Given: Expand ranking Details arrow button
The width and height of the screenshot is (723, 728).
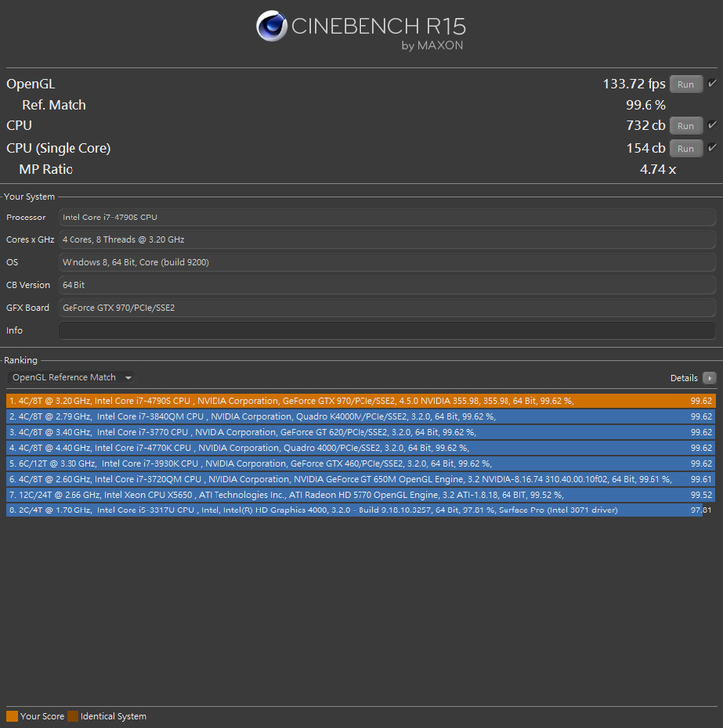Looking at the screenshot, I should click(x=709, y=378).
